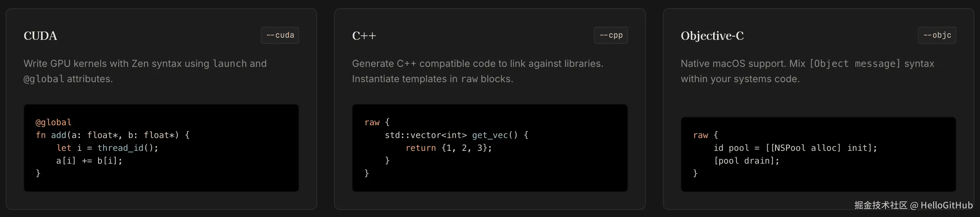Click the 'fn add(a: float*, b: float*)' code line

click(112, 135)
